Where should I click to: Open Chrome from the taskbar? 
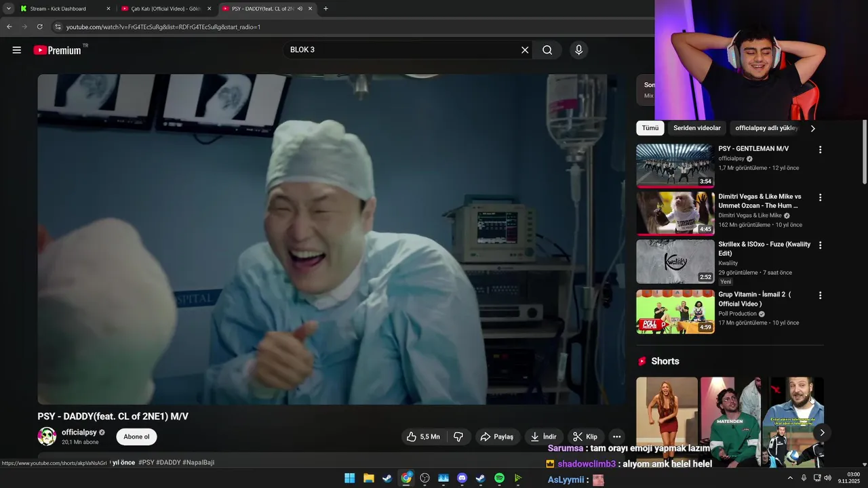pos(406,478)
